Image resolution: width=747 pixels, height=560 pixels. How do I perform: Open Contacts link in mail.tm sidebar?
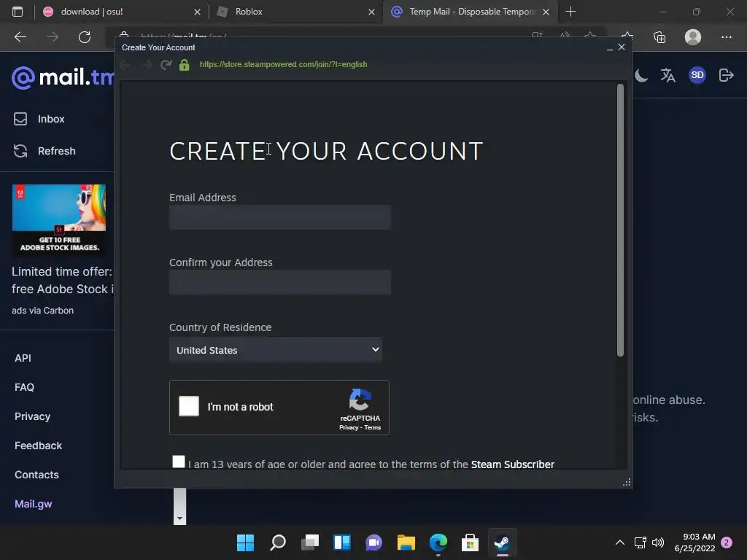tap(36, 475)
